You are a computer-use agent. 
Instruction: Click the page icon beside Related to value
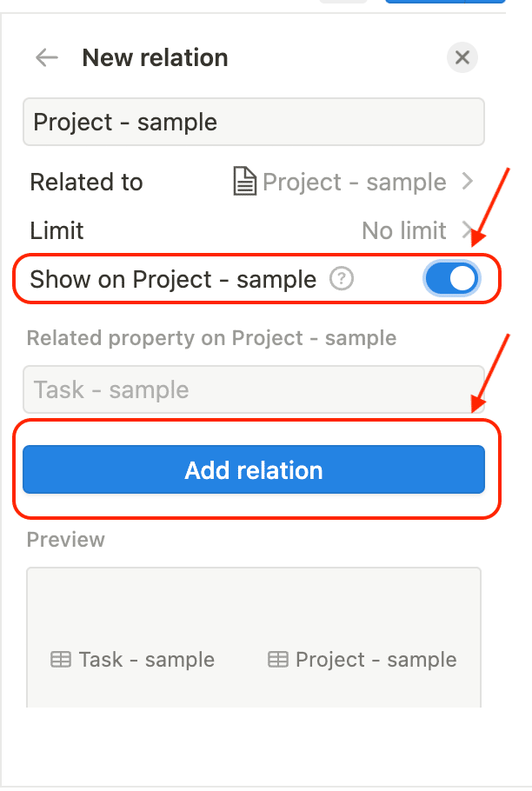pos(244,182)
